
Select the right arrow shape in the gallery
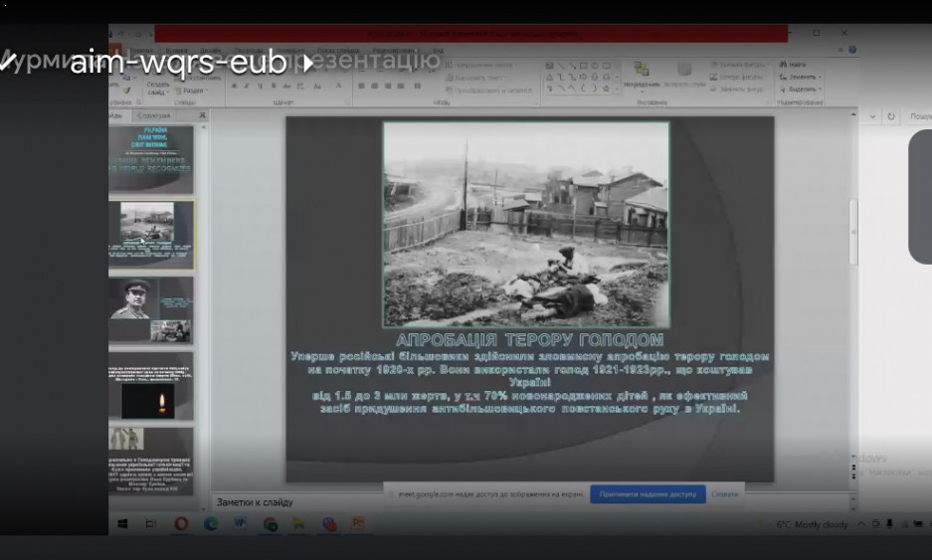[583, 78]
